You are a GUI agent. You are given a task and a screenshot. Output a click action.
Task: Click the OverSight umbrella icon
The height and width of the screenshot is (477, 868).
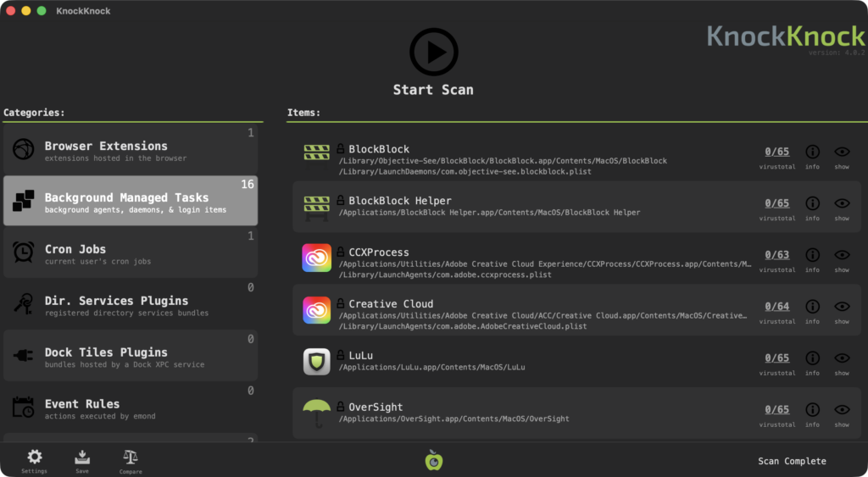tap(317, 413)
